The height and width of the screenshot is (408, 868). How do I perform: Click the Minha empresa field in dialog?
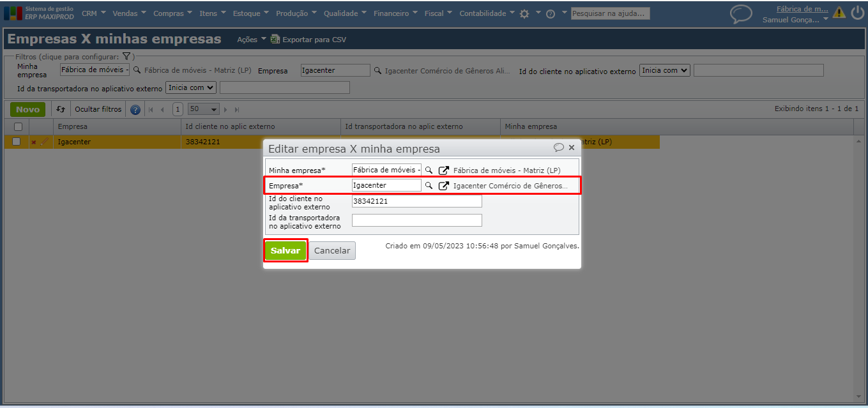coord(386,170)
